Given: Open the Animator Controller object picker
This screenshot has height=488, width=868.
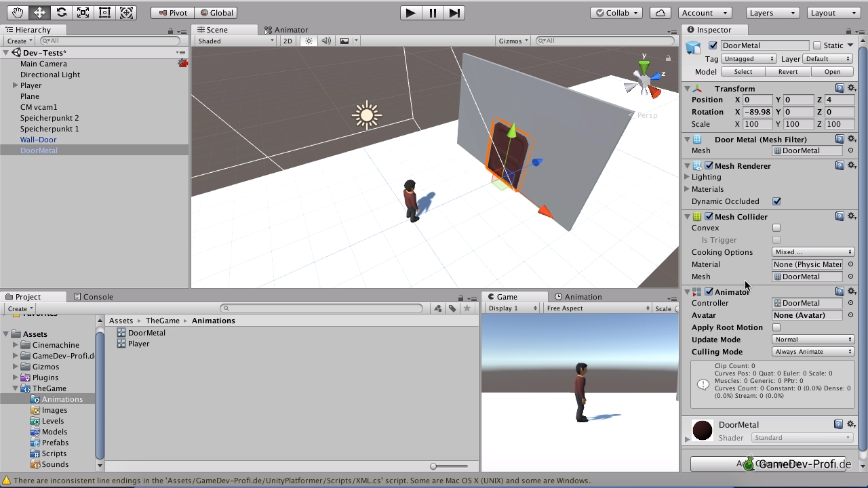Looking at the screenshot, I should point(851,303).
